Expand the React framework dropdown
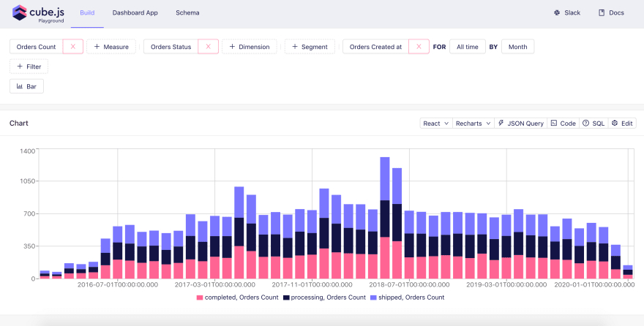This screenshot has height=326, width=644. point(436,124)
